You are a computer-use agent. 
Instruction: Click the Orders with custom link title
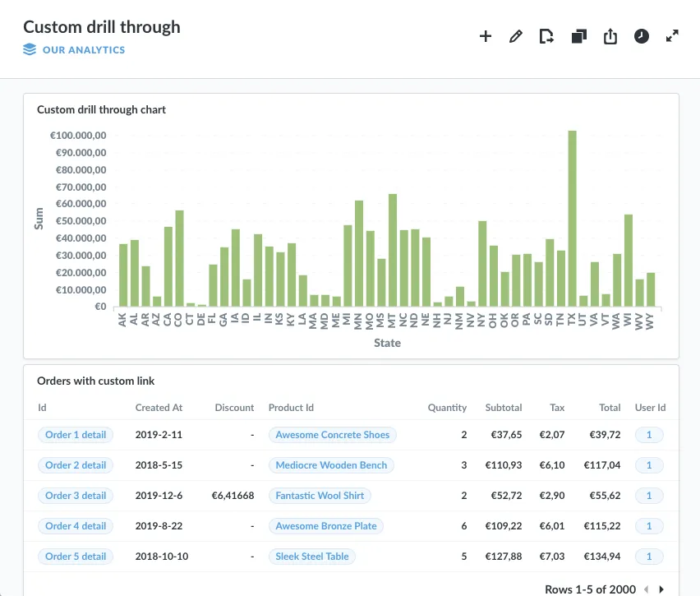tap(95, 381)
